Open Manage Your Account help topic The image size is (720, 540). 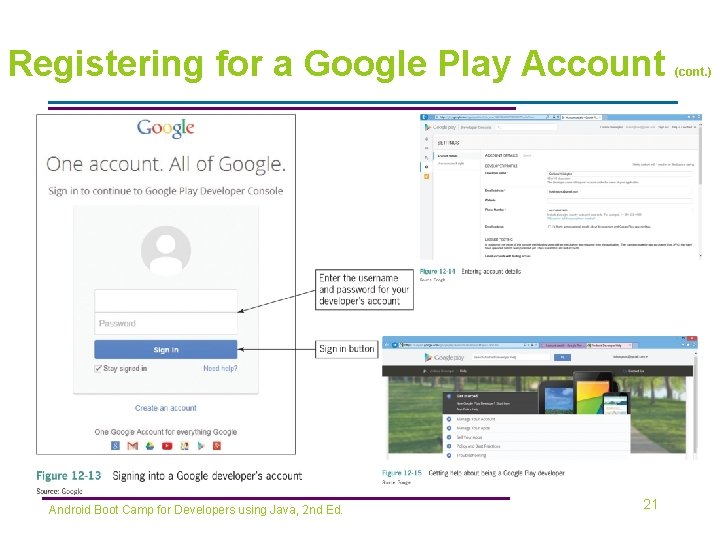pyautogui.click(x=476, y=419)
